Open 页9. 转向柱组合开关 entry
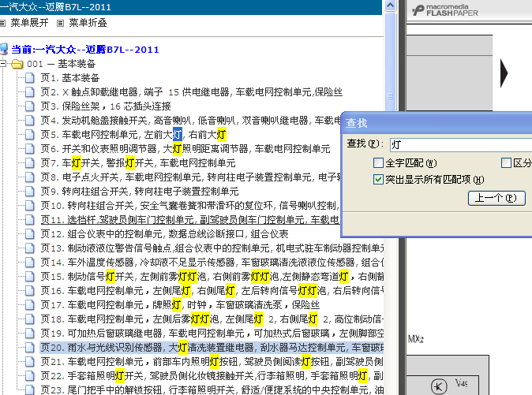Screen dimensions: 532x395 point(140,192)
